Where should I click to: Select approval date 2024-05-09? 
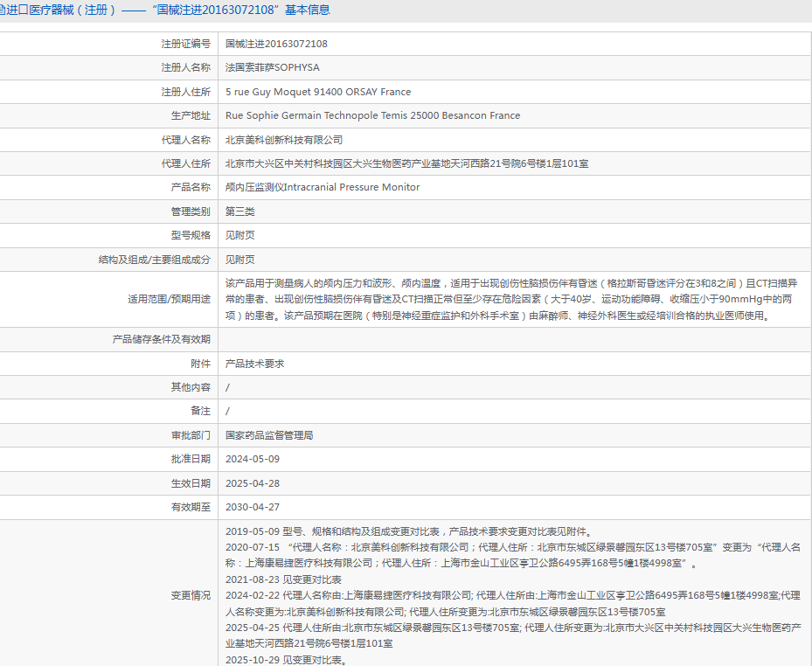tap(253, 460)
